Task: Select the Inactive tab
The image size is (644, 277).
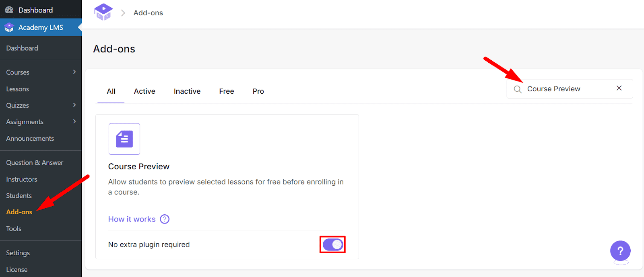Action: (x=187, y=91)
